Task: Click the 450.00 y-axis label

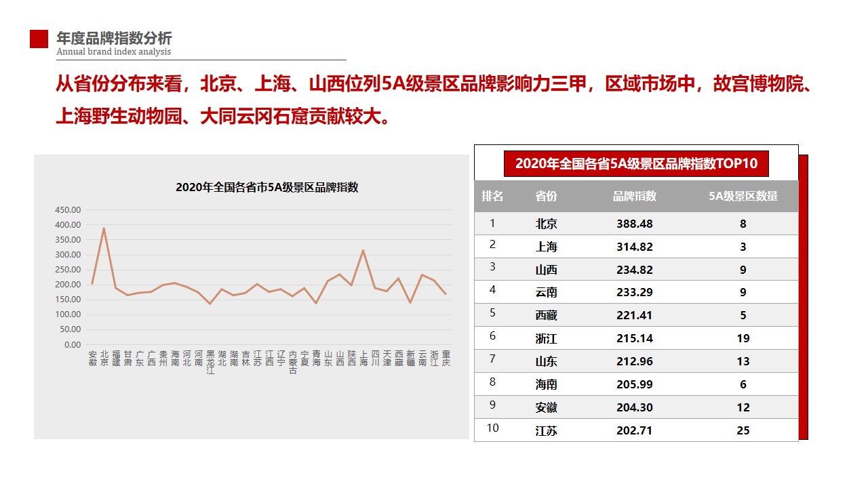Action: [x=68, y=210]
